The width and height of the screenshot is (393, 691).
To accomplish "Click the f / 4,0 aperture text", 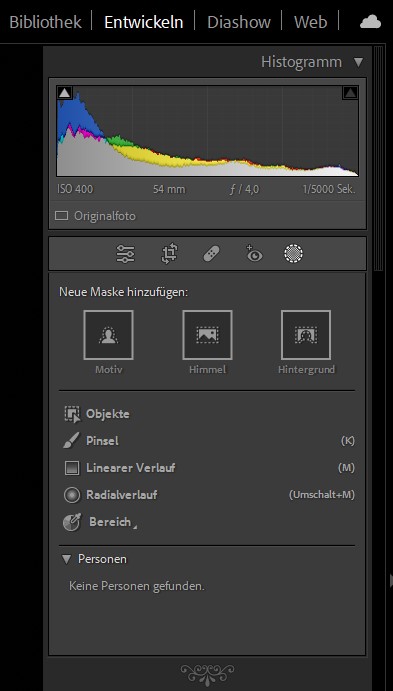I will click(245, 189).
